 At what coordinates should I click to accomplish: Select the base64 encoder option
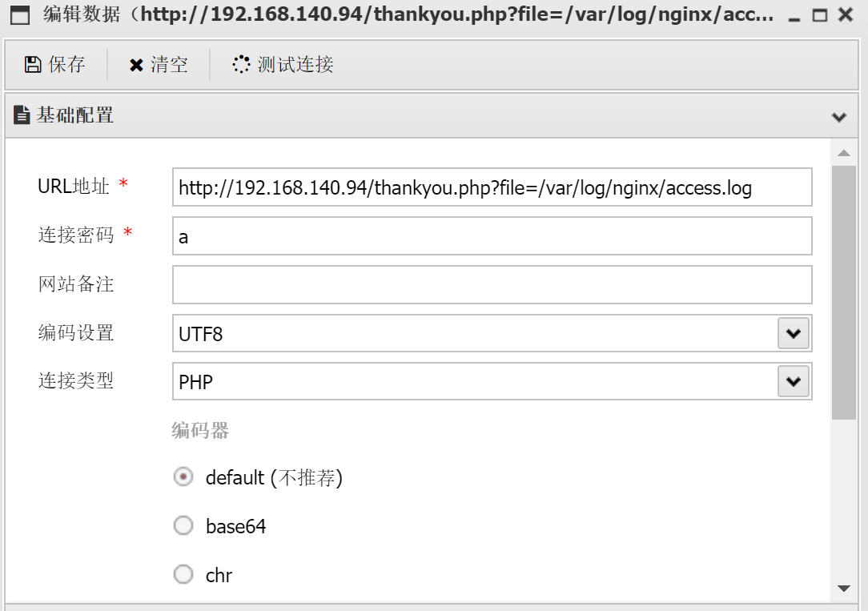coord(183,525)
